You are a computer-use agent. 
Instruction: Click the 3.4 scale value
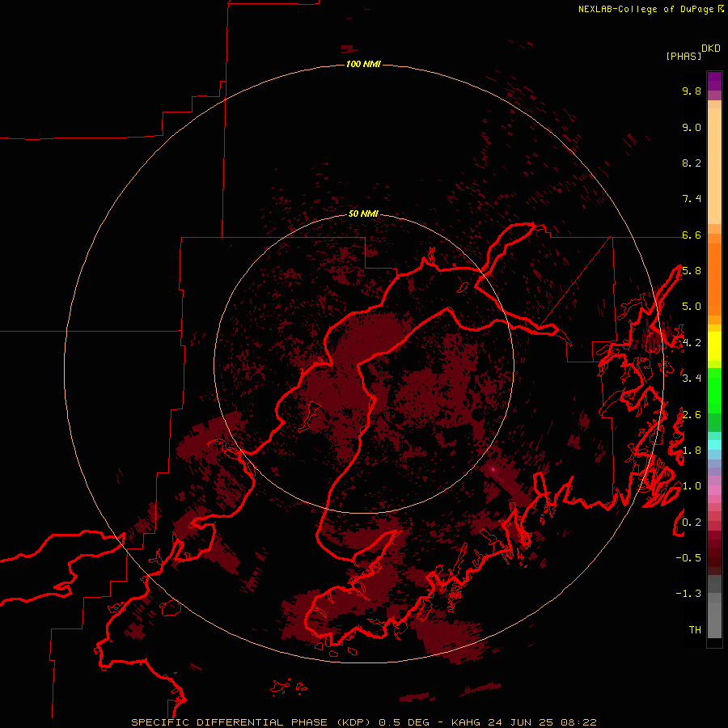(692, 379)
